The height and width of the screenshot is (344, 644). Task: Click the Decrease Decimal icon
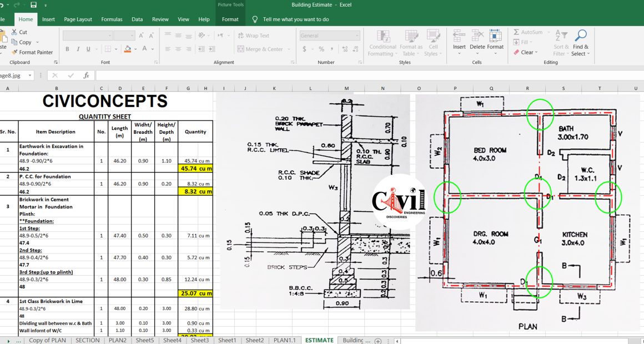pos(355,49)
